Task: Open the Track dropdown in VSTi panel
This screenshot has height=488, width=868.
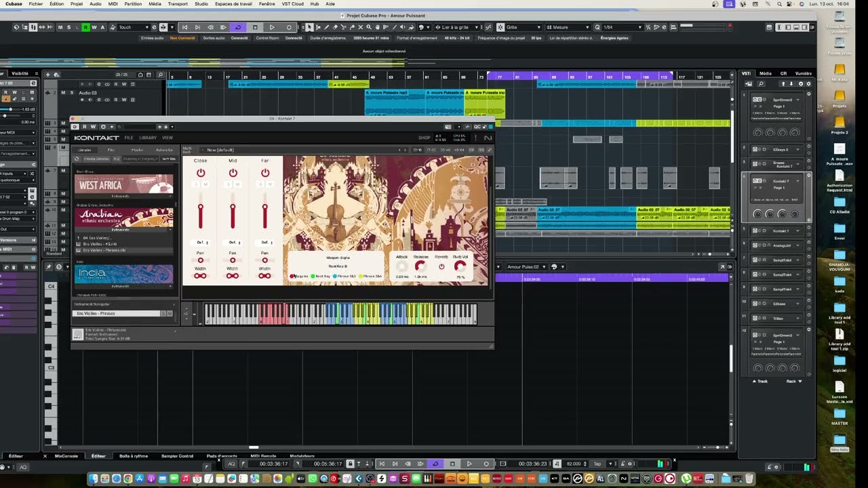Action: [x=760, y=381]
